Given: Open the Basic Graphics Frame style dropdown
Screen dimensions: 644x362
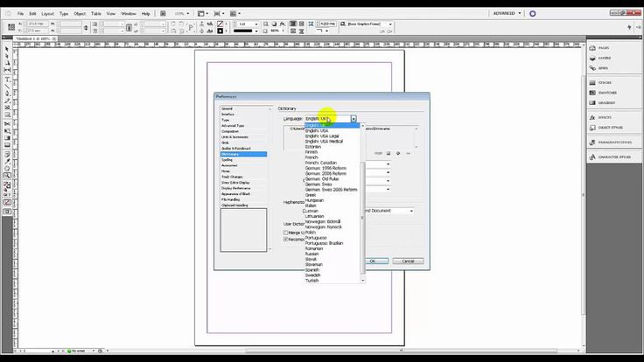Looking at the screenshot, I should tap(390, 24).
